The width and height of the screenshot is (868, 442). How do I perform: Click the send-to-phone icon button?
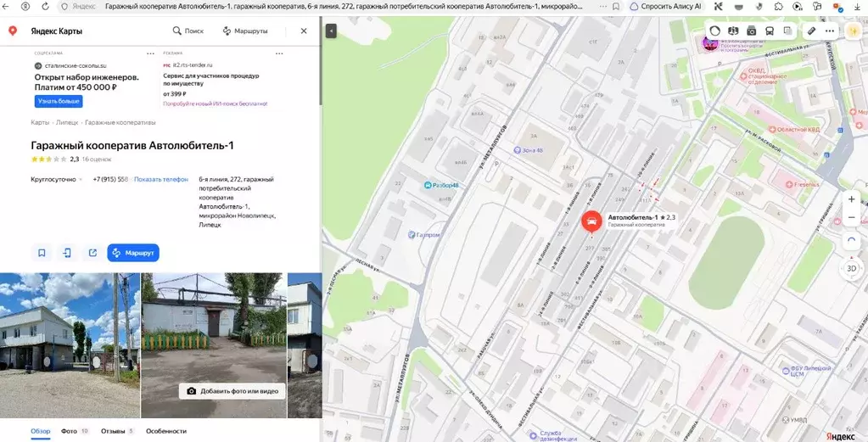click(x=67, y=253)
